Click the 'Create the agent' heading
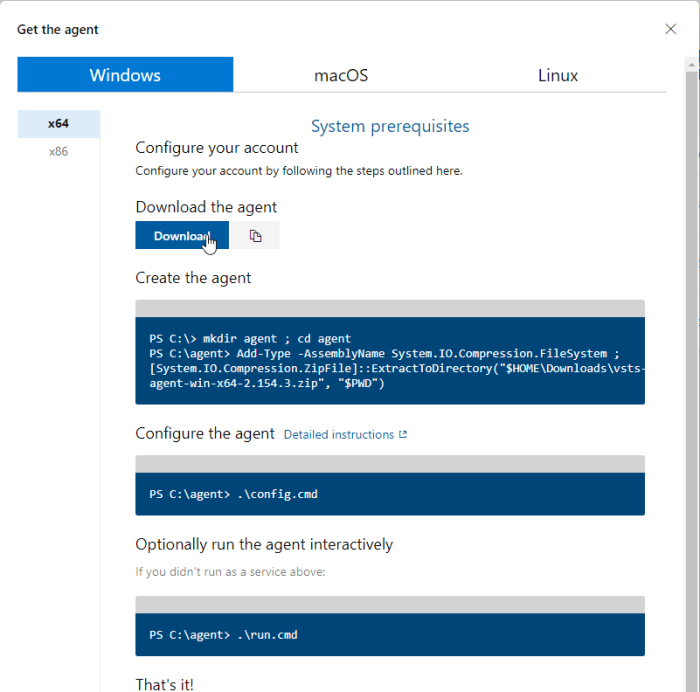This screenshot has height=692, width=700. pos(193,278)
